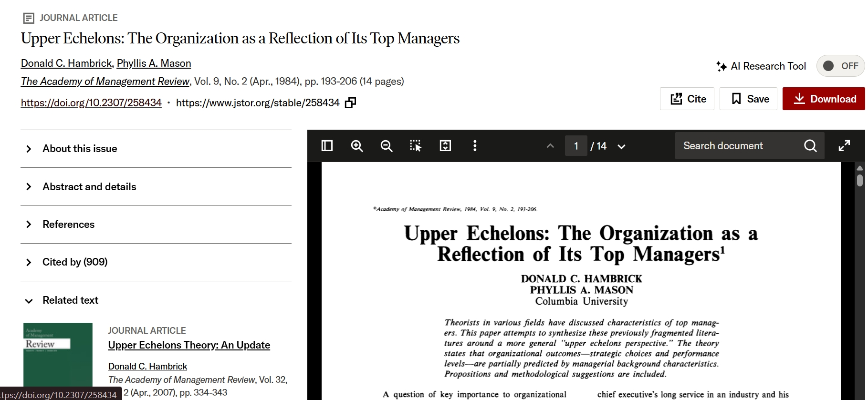Toggle the PDF viewer sidebar panel
868x400 pixels.
[327, 146]
